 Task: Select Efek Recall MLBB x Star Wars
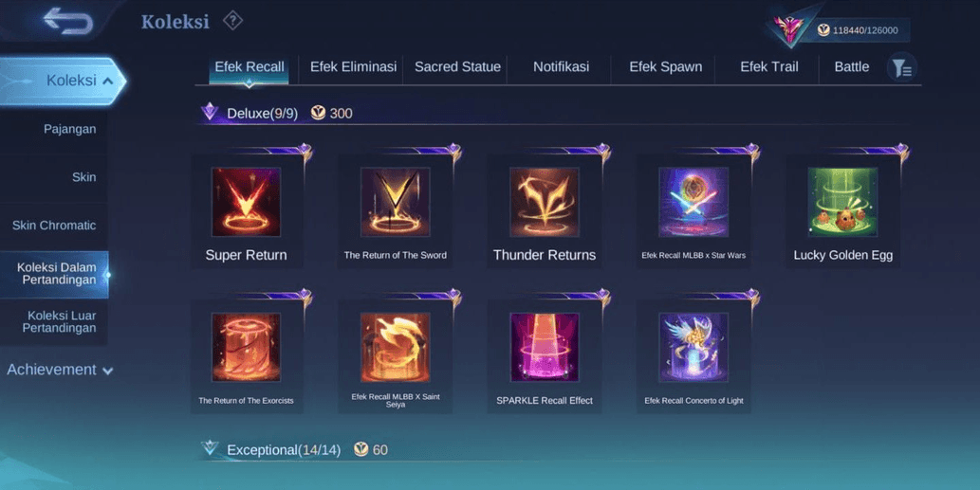coord(693,202)
